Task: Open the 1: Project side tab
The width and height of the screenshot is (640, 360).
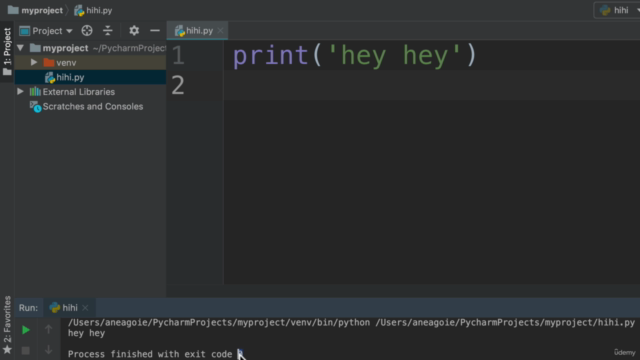Action: pyautogui.click(x=7, y=51)
